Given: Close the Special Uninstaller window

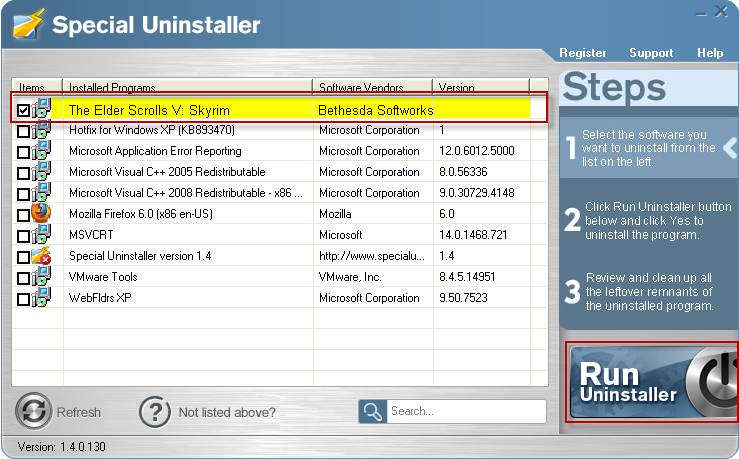Looking at the screenshot, I should pos(721,11).
